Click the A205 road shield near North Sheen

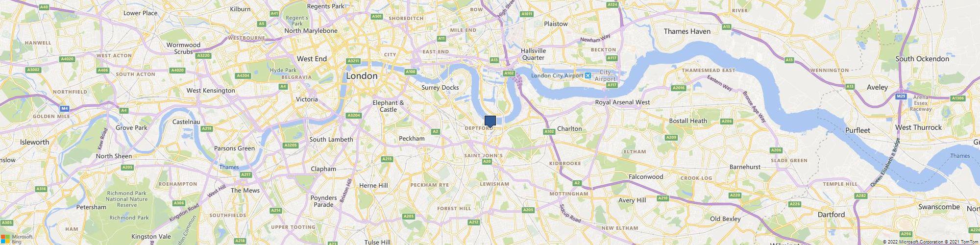127,168
